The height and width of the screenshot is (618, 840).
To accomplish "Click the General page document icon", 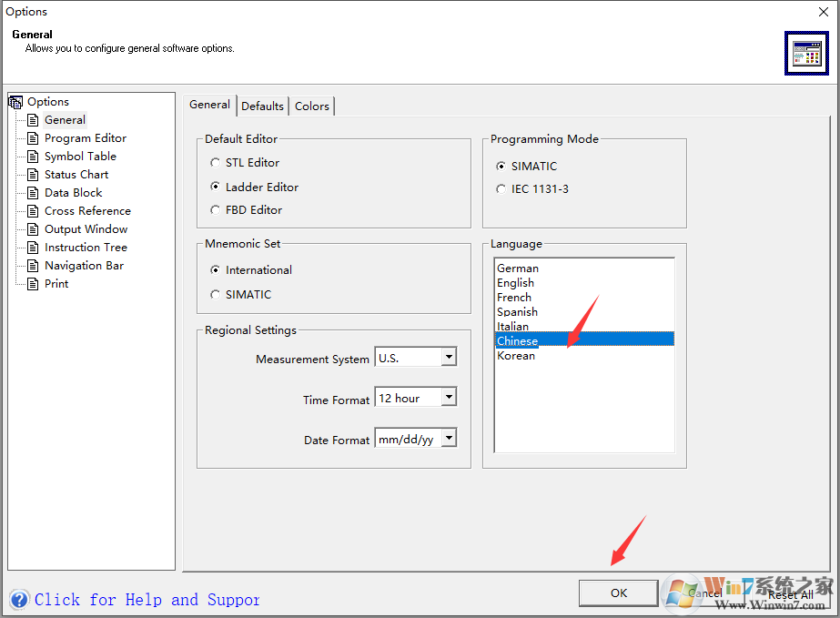I will coord(33,120).
